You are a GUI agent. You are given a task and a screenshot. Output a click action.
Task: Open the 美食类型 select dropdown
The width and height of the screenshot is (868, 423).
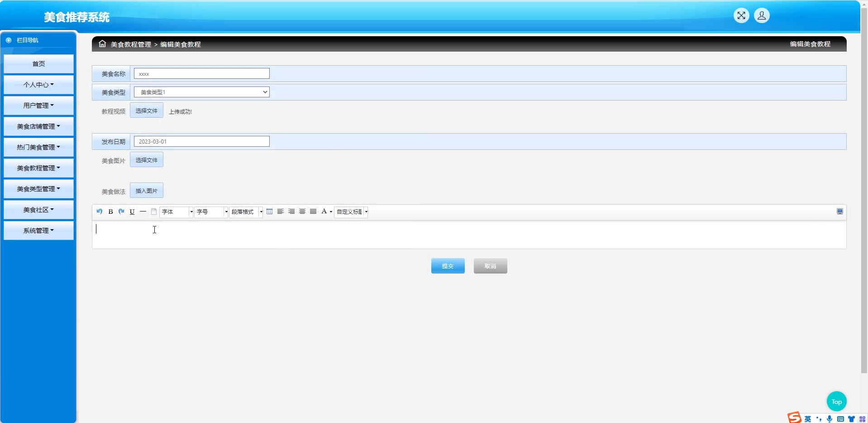coord(202,92)
